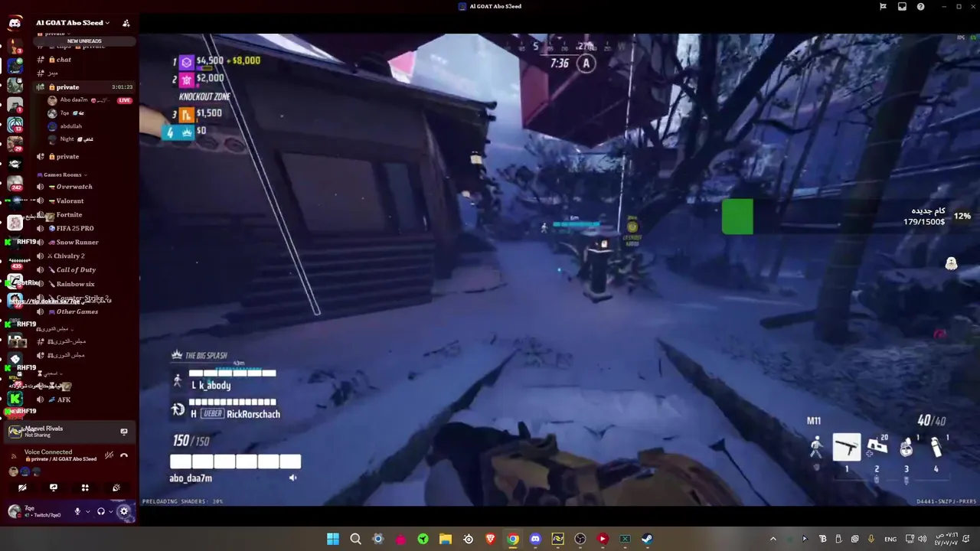980x551 pixels.
Task: Join the Chivalry 2 voice channel
Action: coord(84,256)
